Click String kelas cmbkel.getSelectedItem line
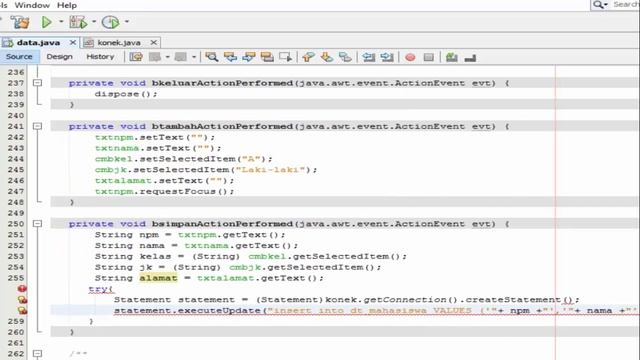Viewport: 640px width, 360px height. 251,256
